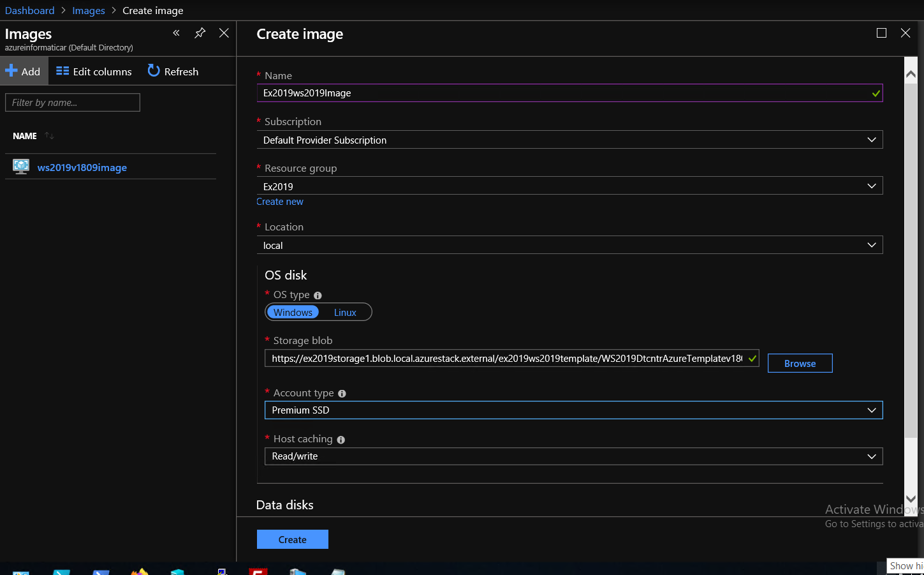Collapse the Images blade with double chevron

tap(176, 33)
